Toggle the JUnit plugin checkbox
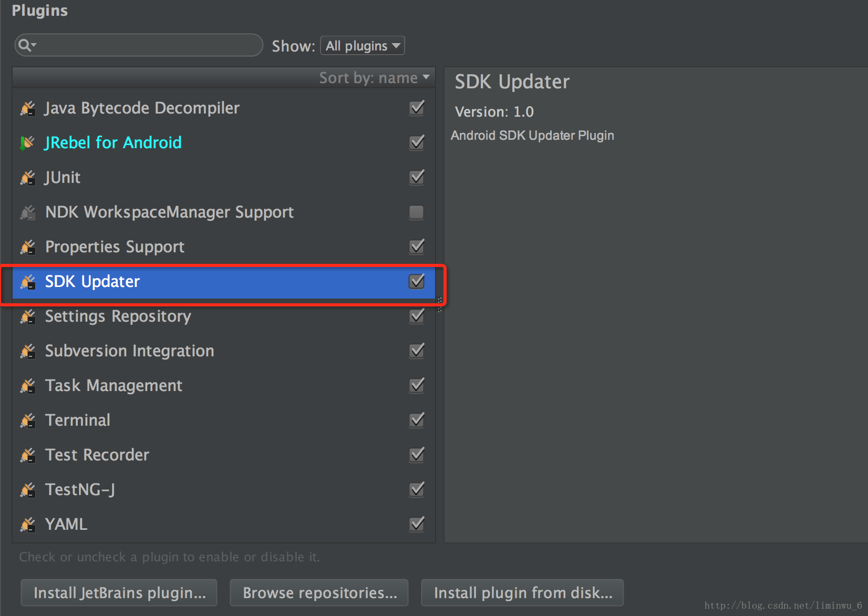This screenshot has width=868, height=616. [x=417, y=177]
